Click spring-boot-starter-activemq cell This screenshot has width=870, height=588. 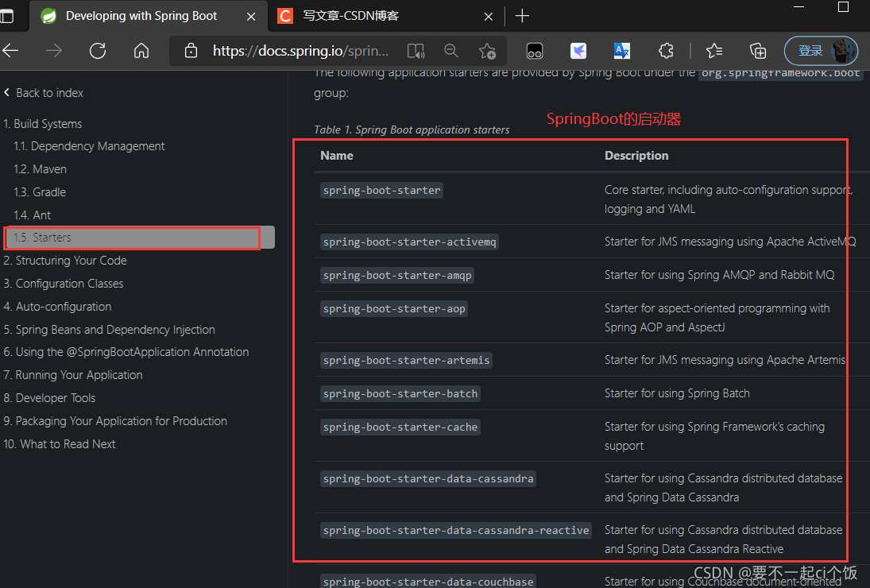409,242
